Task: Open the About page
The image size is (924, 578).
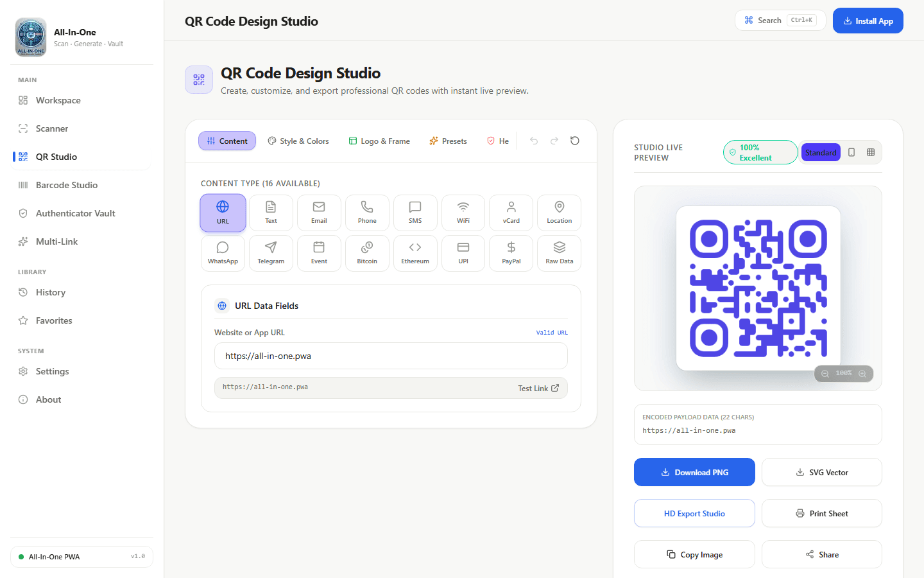Action: [x=82, y=399]
